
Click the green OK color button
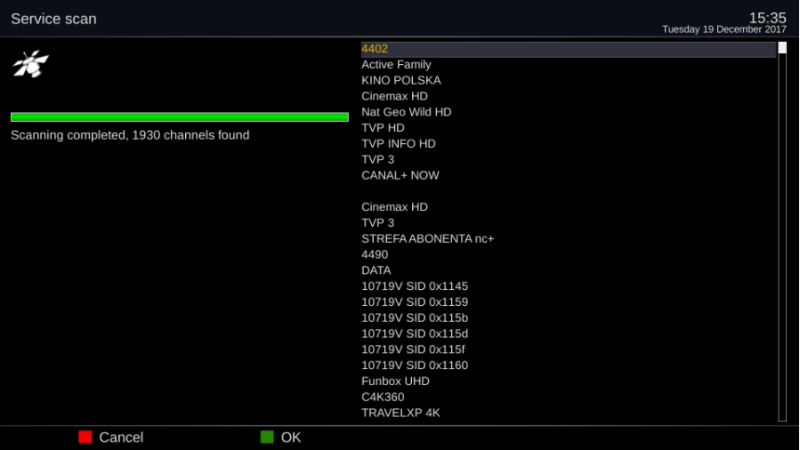pos(267,437)
